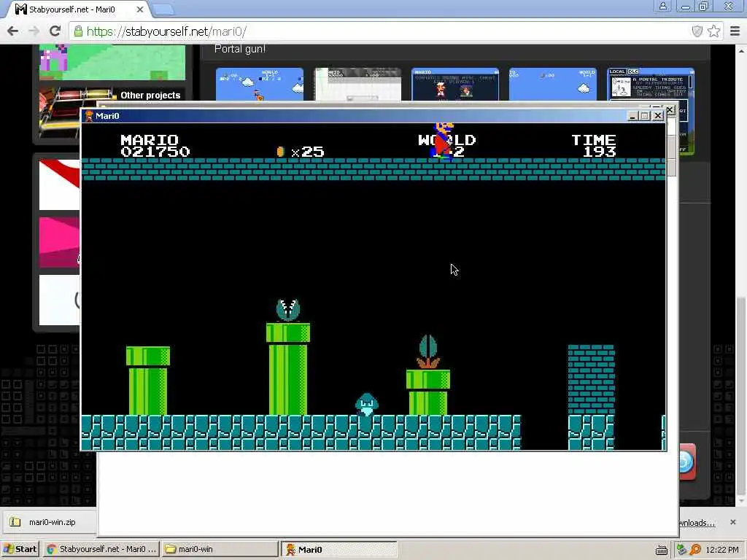Click the page vertical scrollbar
The height and width of the screenshot is (560, 747).
tap(741, 396)
